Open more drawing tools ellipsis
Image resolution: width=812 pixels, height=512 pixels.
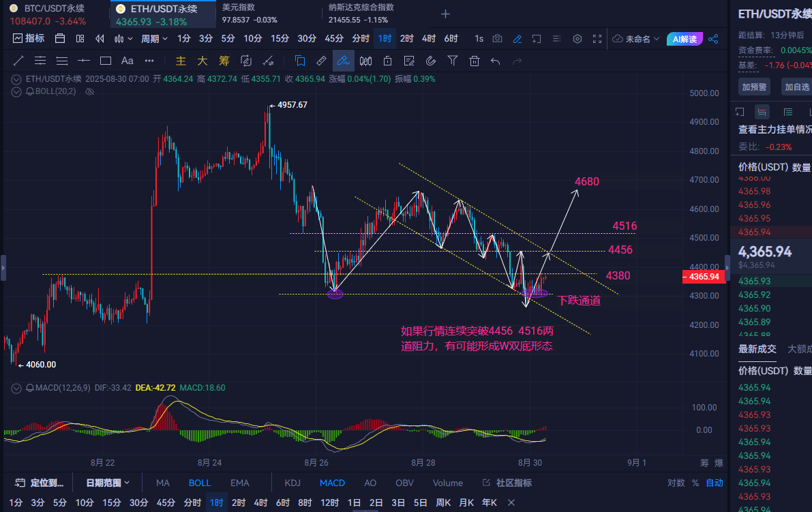pyautogui.click(x=149, y=61)
